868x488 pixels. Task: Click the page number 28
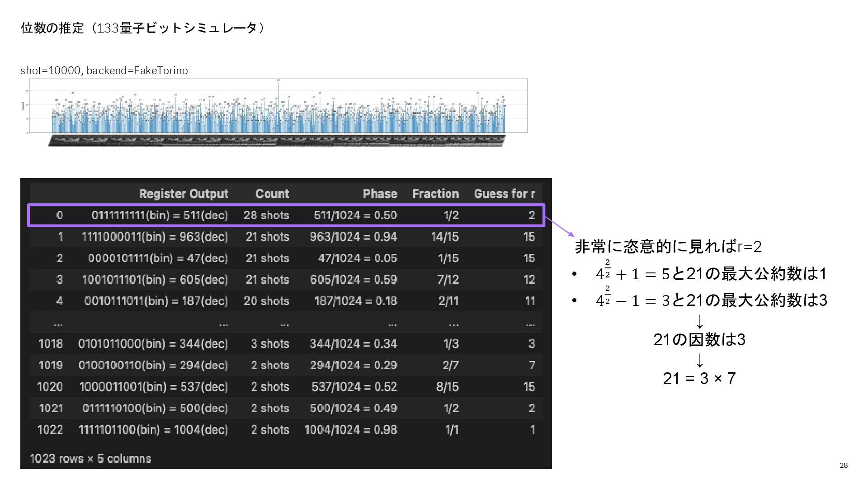[x=843, y=465]
